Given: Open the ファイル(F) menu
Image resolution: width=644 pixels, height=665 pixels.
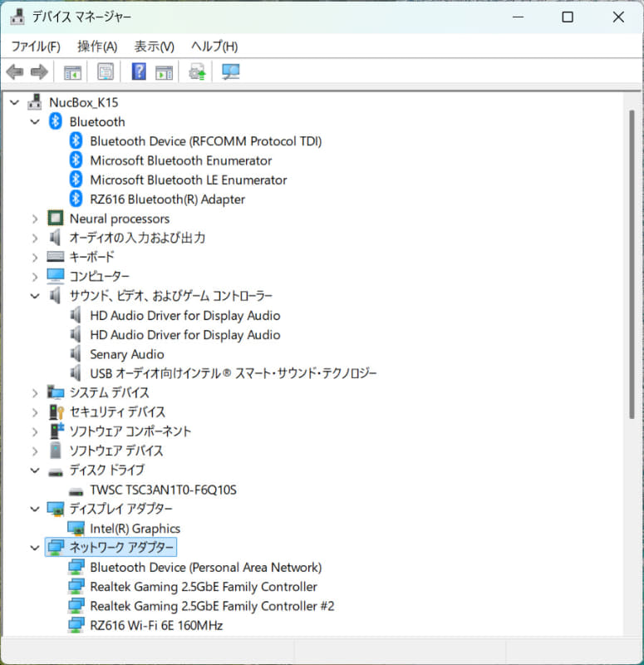Looking at the screenshot, I should click(36, 47).
